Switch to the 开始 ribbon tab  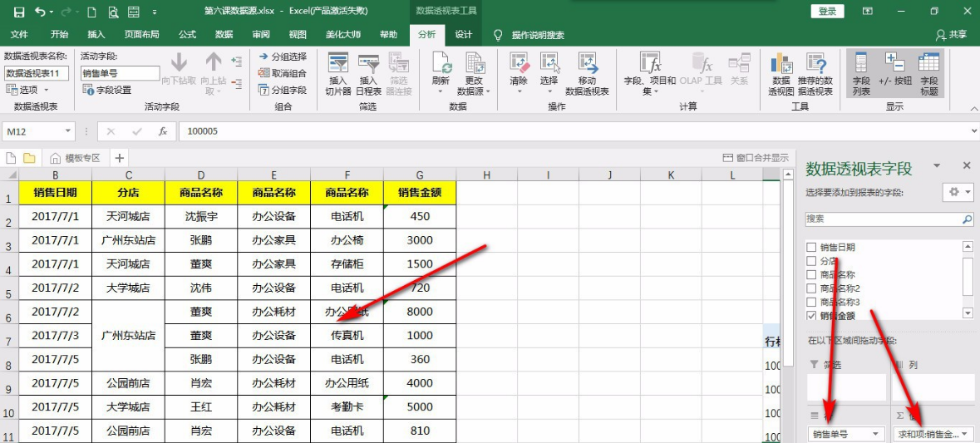coord(59,34)
